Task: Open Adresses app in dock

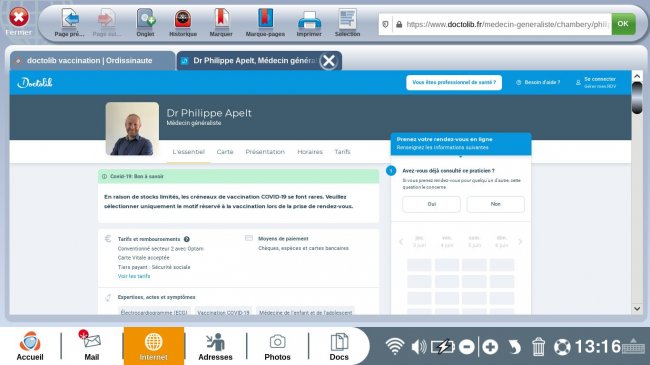Action: 215,346
